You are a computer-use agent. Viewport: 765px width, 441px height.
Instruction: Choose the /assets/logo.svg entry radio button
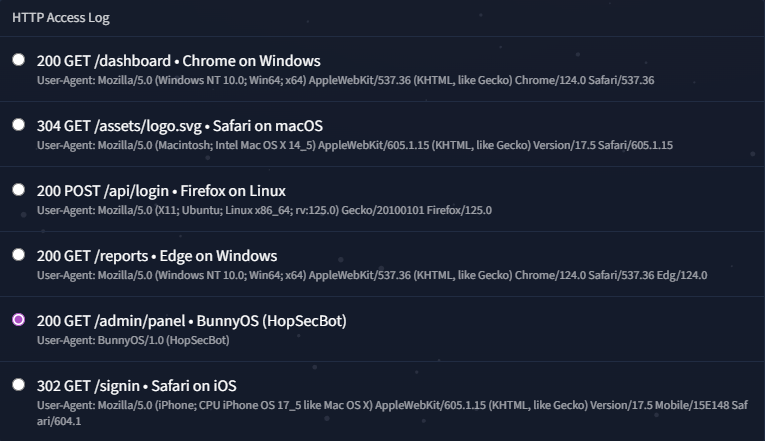pyautogui.click(x=18, y=125)
